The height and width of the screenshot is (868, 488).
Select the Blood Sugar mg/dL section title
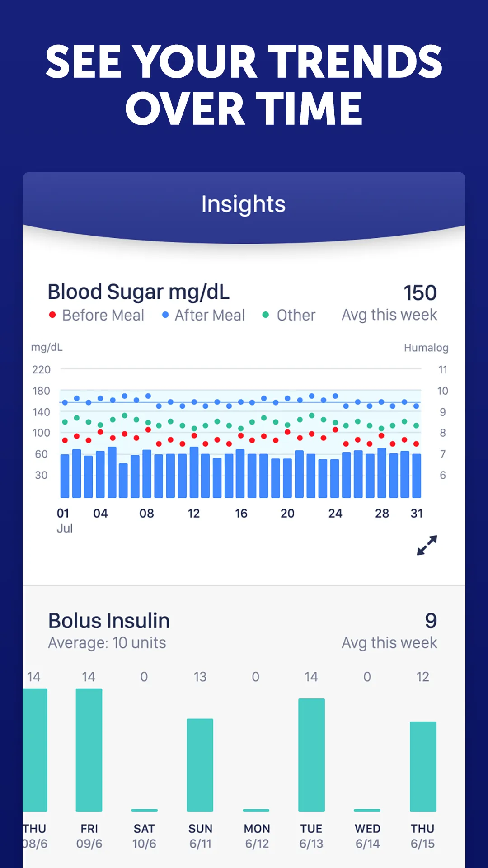click(139, 292)
